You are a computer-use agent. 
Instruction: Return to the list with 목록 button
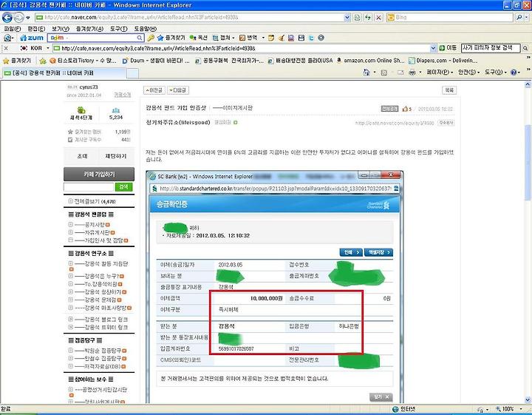click(x=449, y=90)
